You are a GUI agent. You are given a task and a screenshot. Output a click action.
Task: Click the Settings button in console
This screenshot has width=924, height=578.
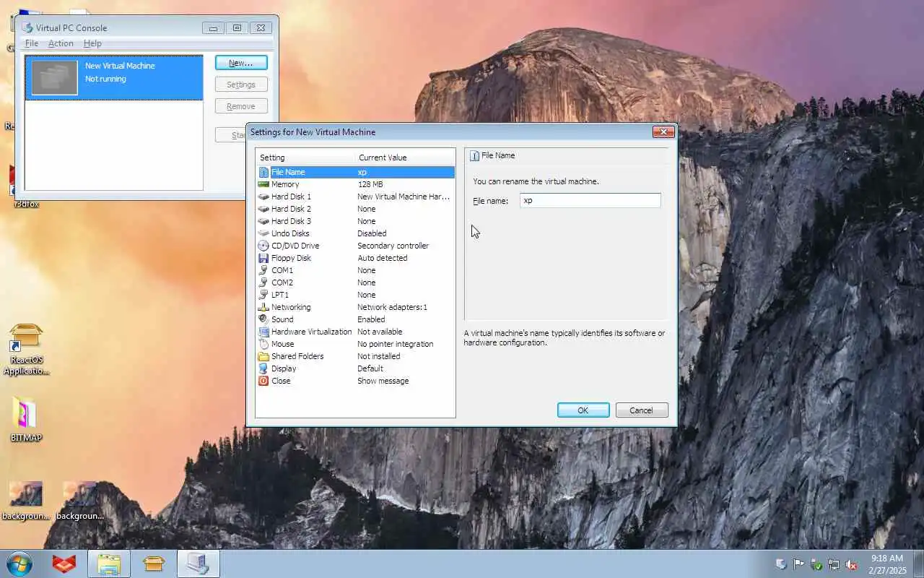[x=241, y=85]
